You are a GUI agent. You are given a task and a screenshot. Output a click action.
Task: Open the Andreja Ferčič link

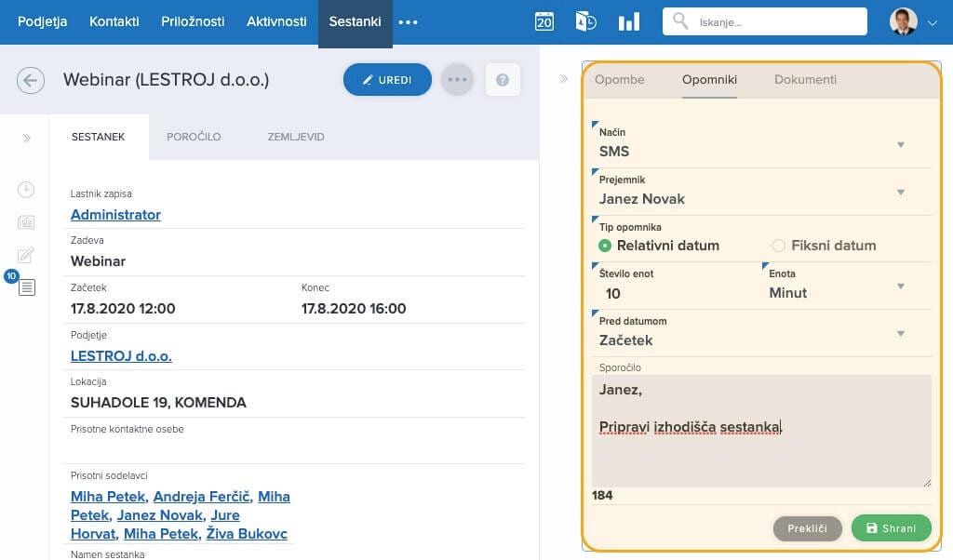click(x=202, y=496)
